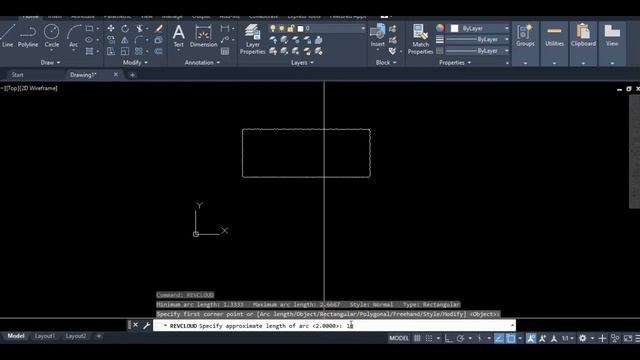The height and width of the screenshot is (360, 640).
Task: Open the linetype ByLayer dropdown
Action: pos(477,51)
